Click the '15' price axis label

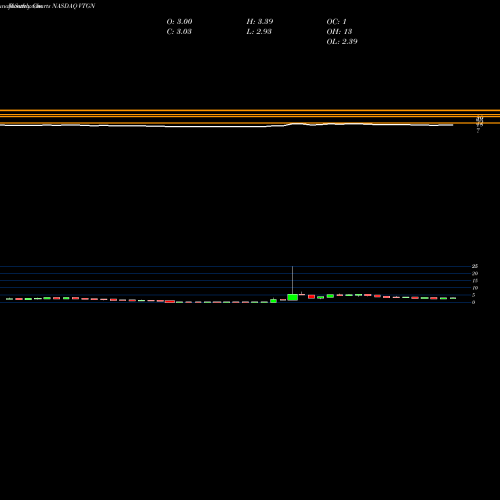tap(475, 281)
